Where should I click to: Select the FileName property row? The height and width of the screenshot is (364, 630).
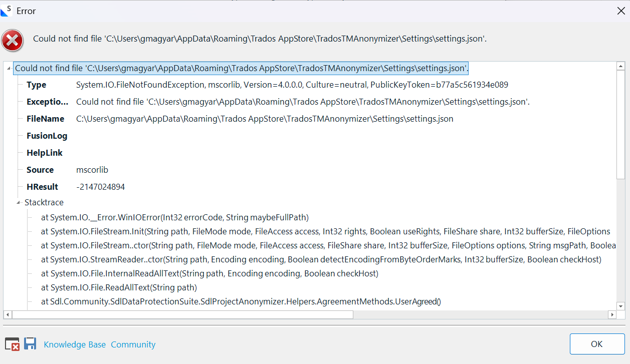pyautogui.click(x=240, y=119)
